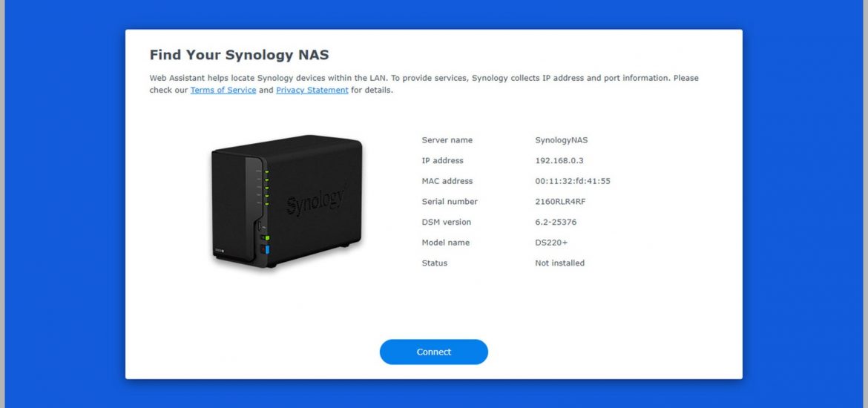Click the MAC address value 00:11:32:fd:41:55
Image resolution: width=868 pixels, height=408 pixels.
point(573,181)
